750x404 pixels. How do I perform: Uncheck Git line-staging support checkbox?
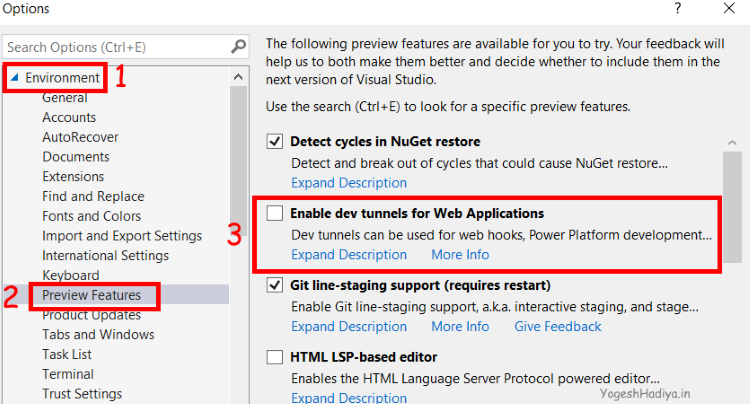coord(275,285)
